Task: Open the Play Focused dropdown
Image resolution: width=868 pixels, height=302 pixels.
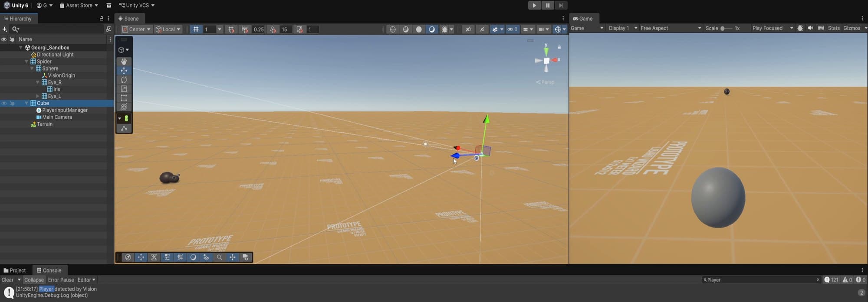Action: 773,28
